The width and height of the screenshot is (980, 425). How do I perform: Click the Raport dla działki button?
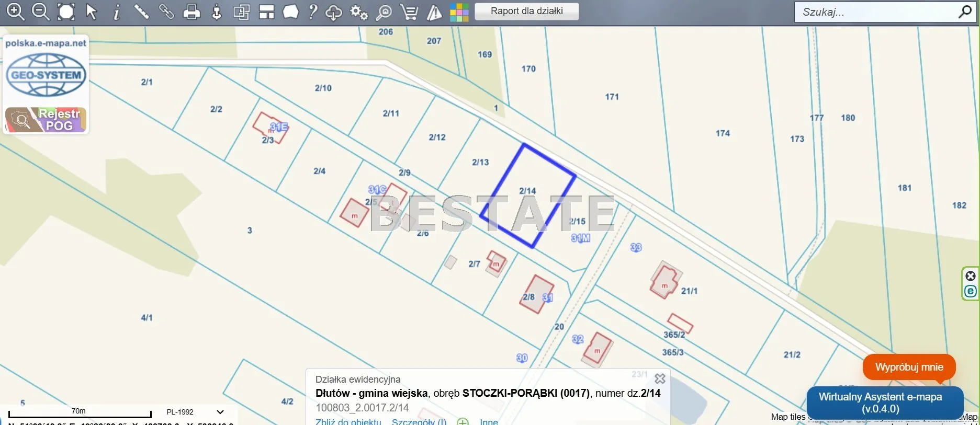527,11
